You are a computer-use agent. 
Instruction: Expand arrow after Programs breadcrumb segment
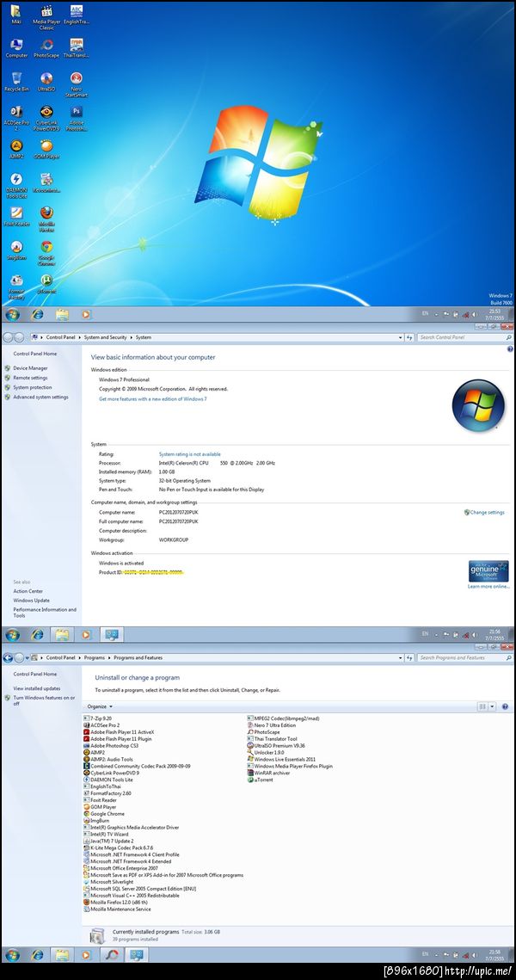click(110, 657)
